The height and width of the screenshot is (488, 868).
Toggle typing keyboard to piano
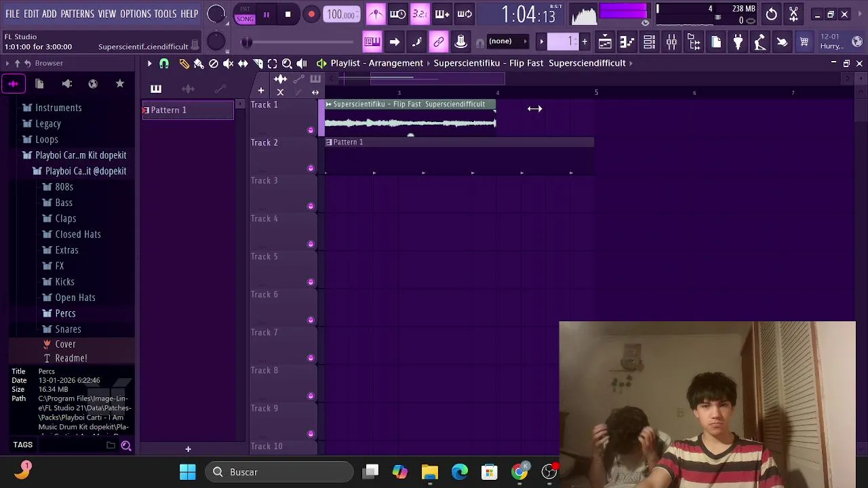tap(372, 42)
